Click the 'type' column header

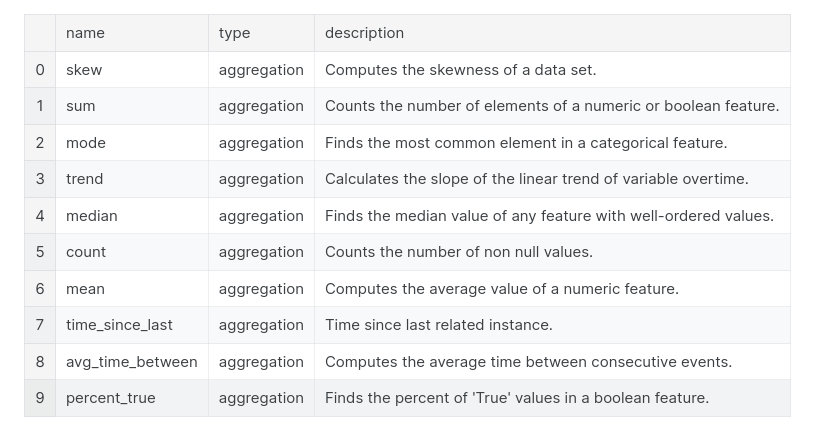[x=234, y=33]
